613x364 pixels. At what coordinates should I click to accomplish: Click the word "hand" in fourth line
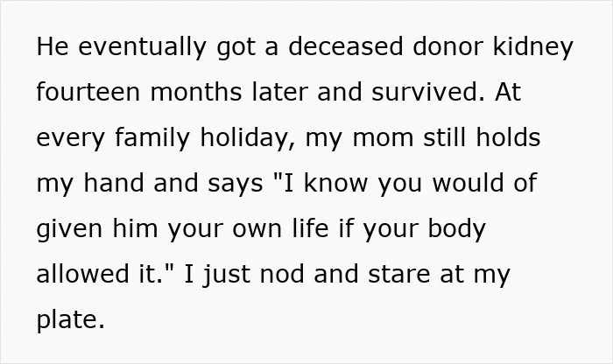tap(114, 183)
